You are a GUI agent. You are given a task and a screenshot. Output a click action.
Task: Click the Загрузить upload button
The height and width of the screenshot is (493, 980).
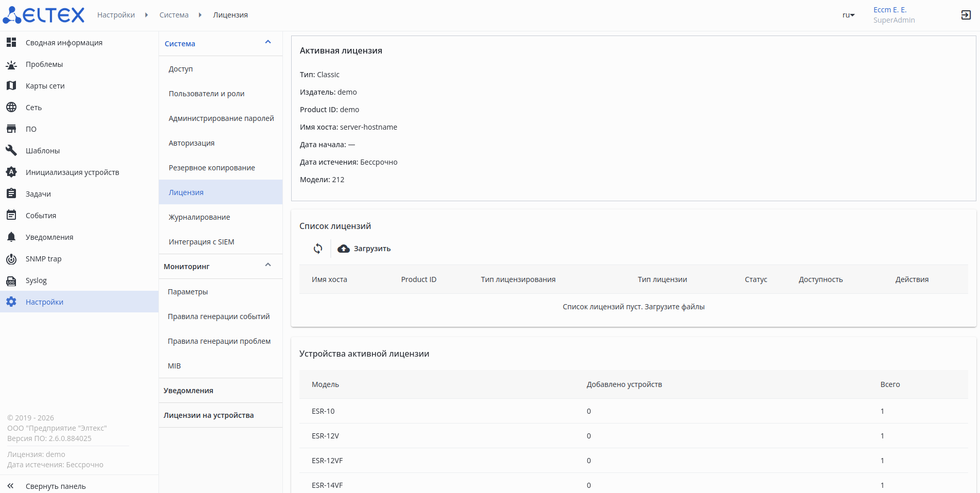[x=364, y=249]
